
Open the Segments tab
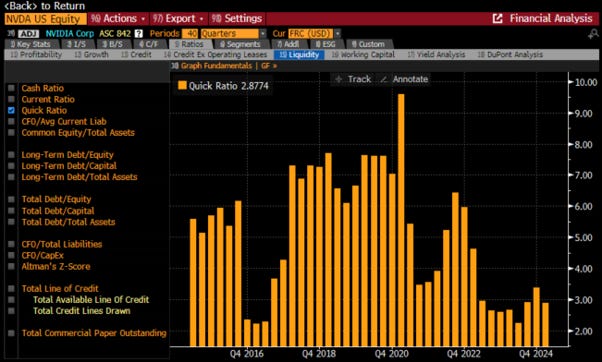(x=240, y=44)
